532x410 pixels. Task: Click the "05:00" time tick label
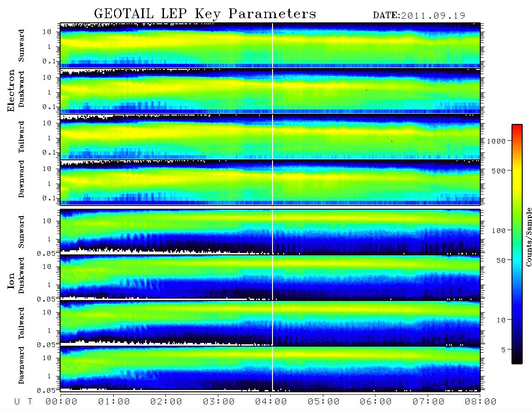[x=323, y=402]
